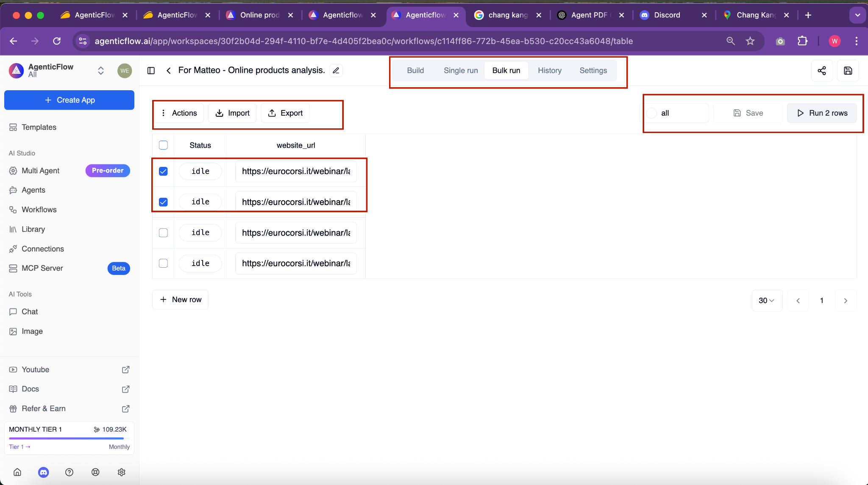Viewport: 868px width, 485px height.
Task: Click the Create App button
Action: coord(69,100)
